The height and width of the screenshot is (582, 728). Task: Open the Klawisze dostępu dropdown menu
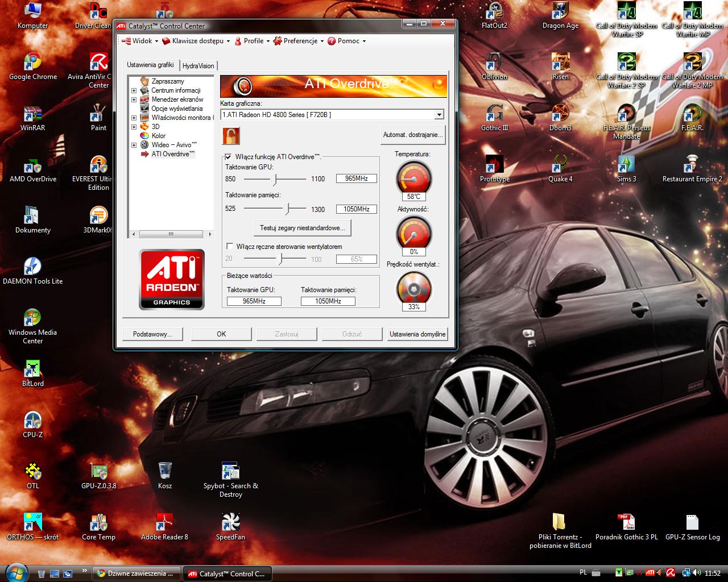tap(196, 41)
